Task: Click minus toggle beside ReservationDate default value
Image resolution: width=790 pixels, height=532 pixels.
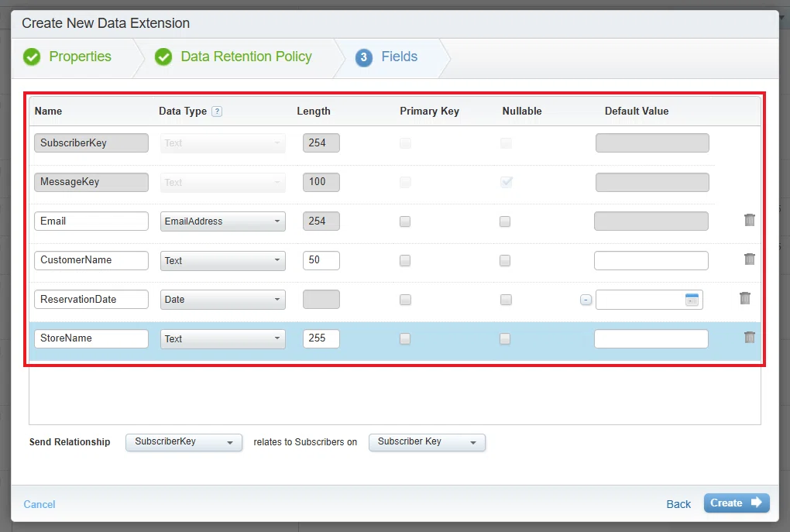Action: click(x=586, y=300)
